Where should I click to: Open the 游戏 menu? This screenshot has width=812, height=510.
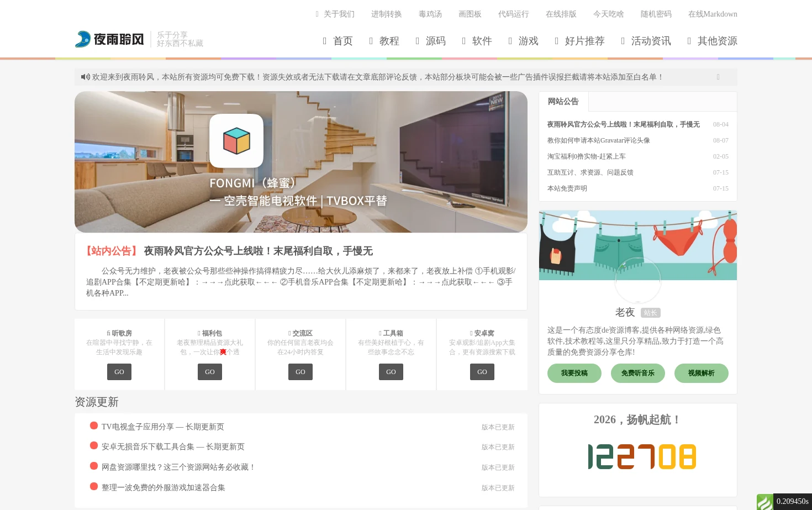pos(524,41)
